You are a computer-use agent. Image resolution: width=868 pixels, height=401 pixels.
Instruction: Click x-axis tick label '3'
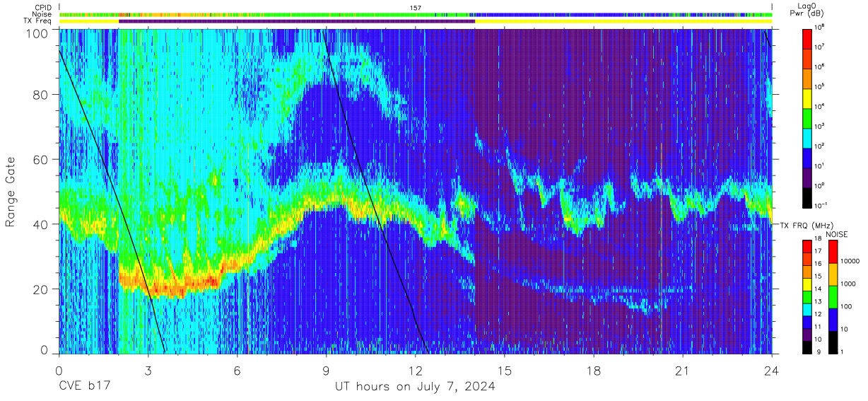(148, 371)
